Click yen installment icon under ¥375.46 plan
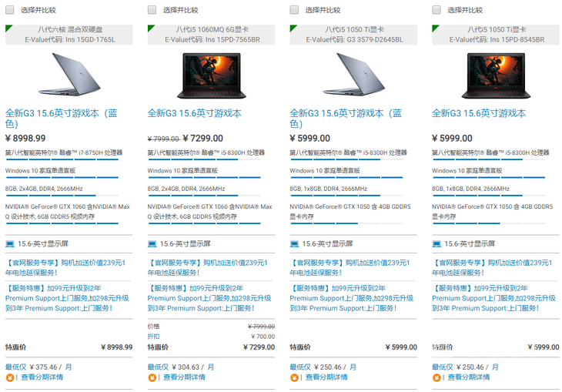This screenshot has width=562, height=392. coord(10,377)
